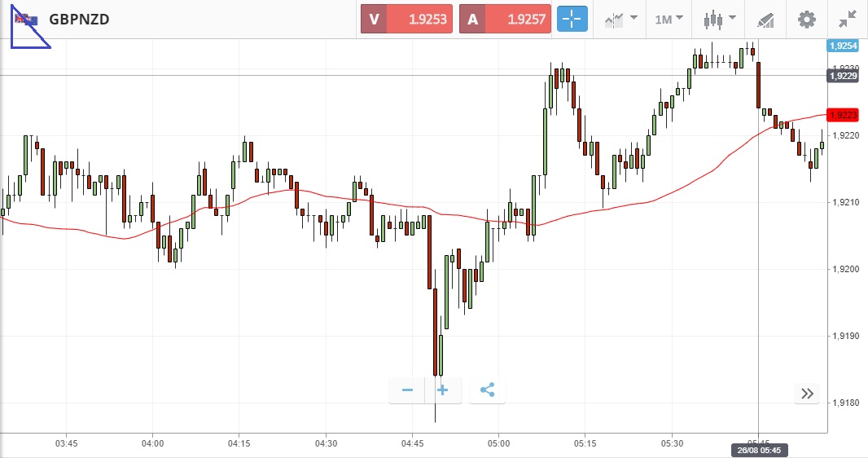The width and height of the screenshot is (868, 458).
Task: Click the grey 1,9229 crosshair price label
Action: (842, 76)
